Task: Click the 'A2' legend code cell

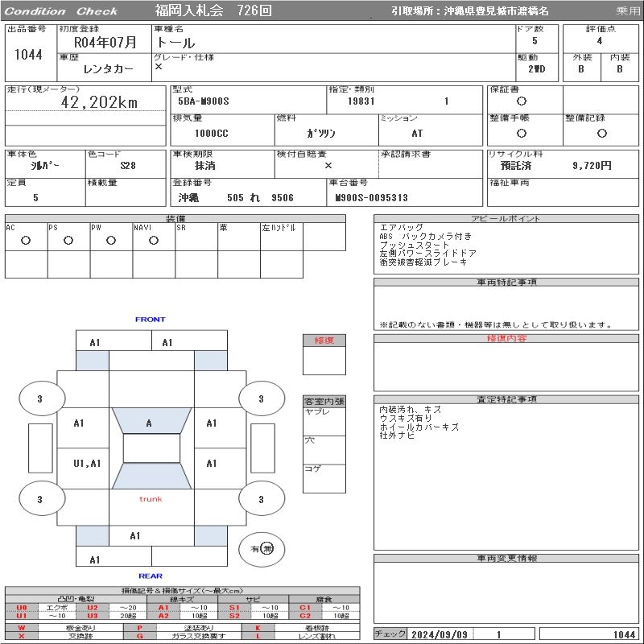Action: tap(163, 616)
